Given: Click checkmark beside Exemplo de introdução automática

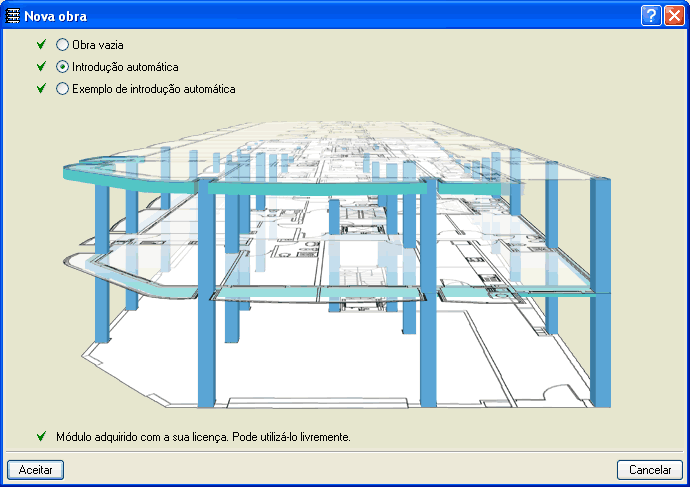Looking at the screenshot, I should pyautogui.click(x=41, y=88).
